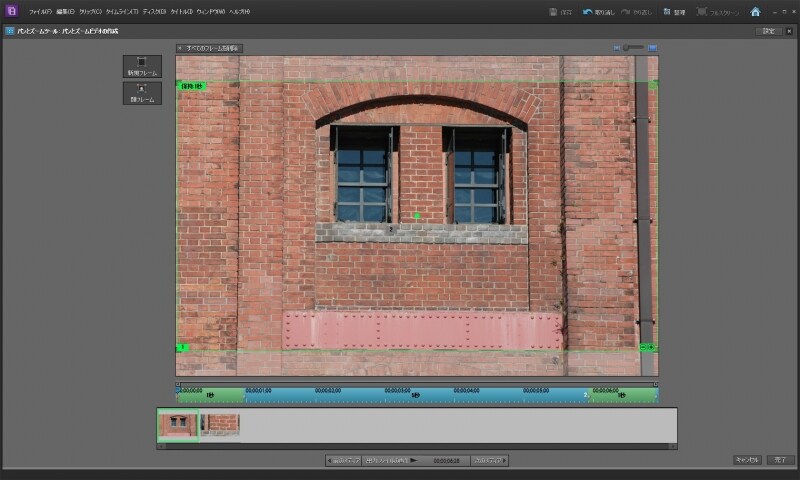Click Delete All Frames (すべてのフレームを削除)
Image resolution: width=800 pixels, height=480 pixels.
[x=211, y=47]
